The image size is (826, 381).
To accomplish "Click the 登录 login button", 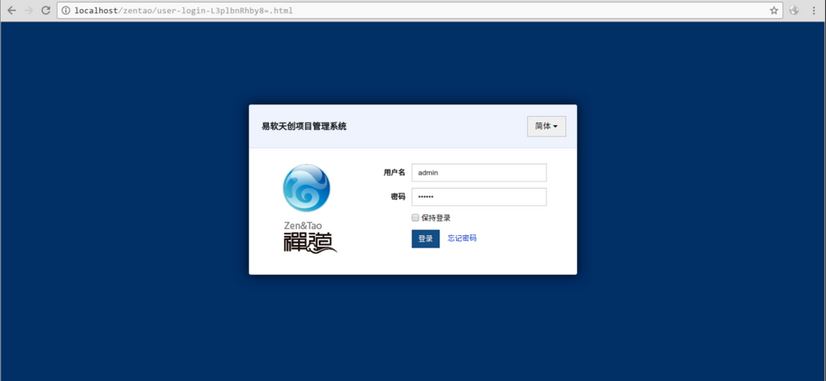I will click(426, 239).
